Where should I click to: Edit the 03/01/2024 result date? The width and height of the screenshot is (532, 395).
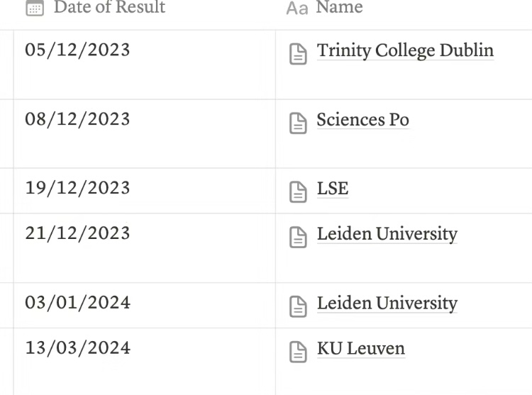[77, 303]
